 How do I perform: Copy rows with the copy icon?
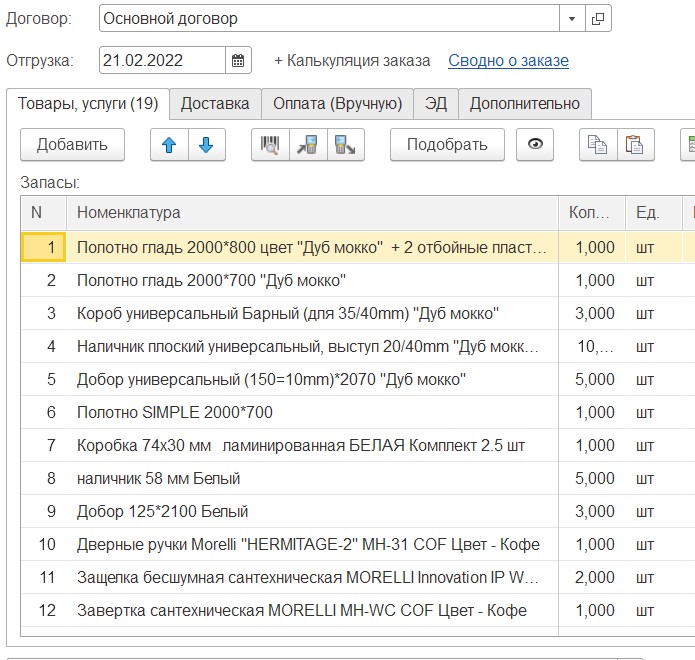click(598, 145)
